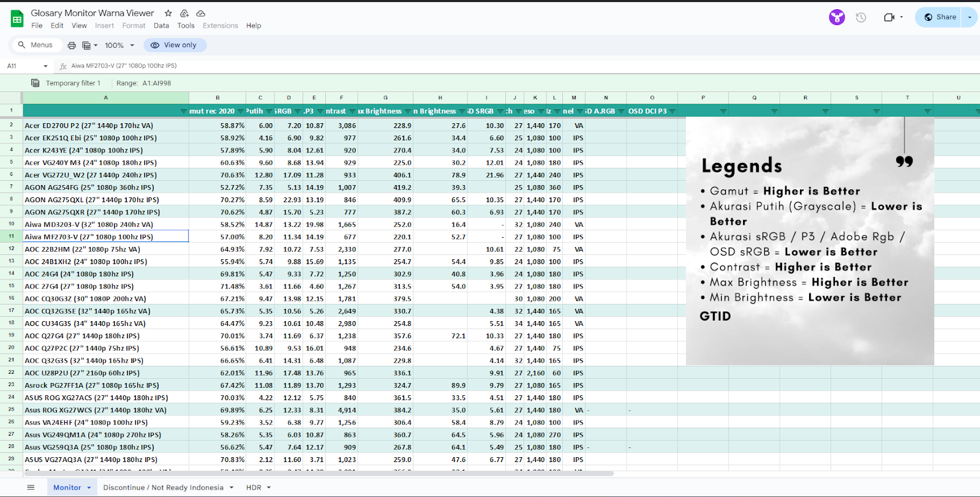Click contrast value 4,914
Image resolution: width=980 pixels, height=497 pixels.
pyautogui.click(x=342, y=410)
